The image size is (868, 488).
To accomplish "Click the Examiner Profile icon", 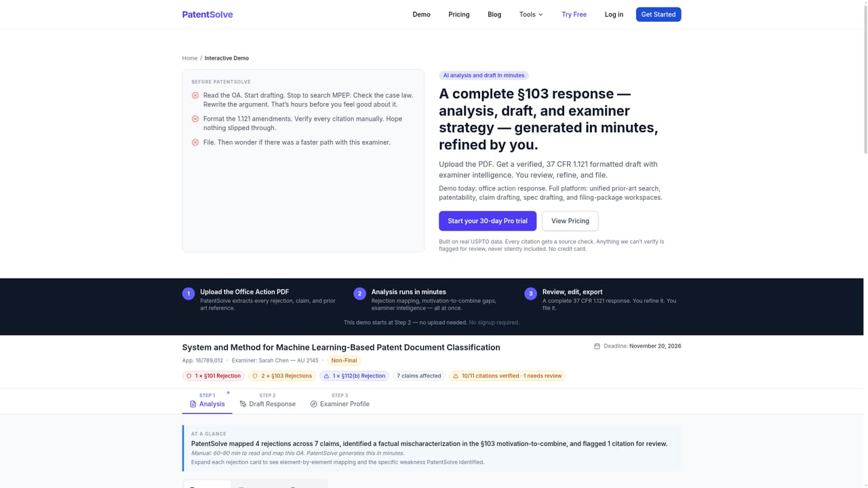I will coord(314,404).
